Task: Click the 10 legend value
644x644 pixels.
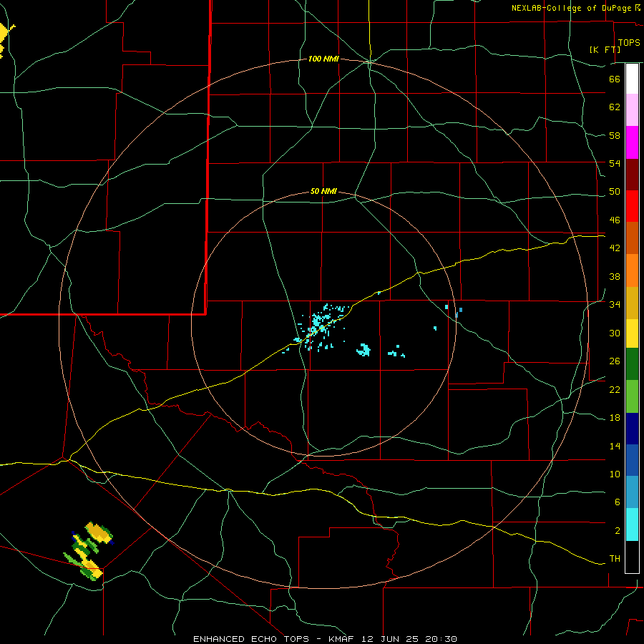Action: pyautogui.click(x=615, y=474)
